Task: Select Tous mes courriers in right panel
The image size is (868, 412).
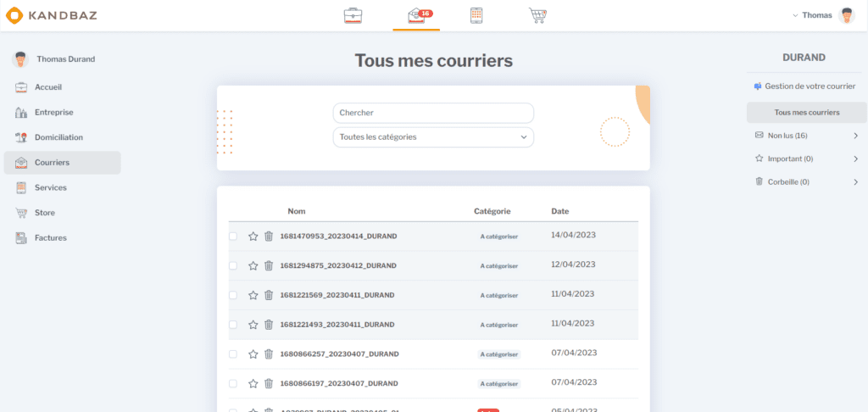Action: 806,113
